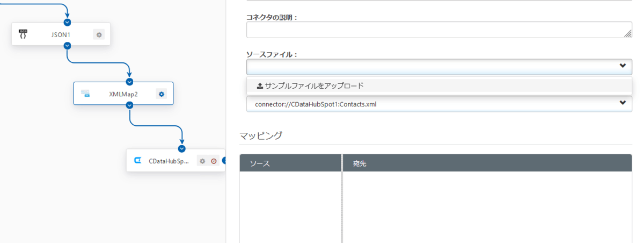The height and width of the screenshot is (243, 644).
Task: Open settings gear on JSON1 connector
Action: (99, 34)
